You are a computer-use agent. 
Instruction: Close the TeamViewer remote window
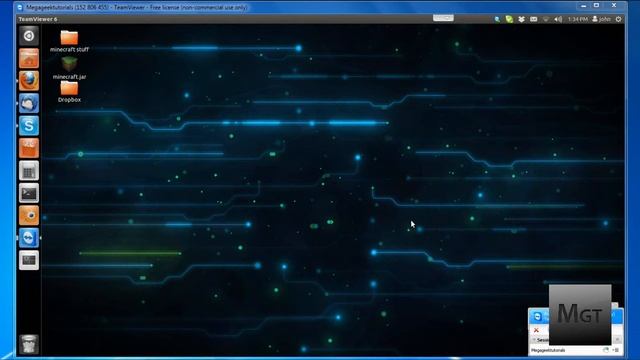[614, 6]
